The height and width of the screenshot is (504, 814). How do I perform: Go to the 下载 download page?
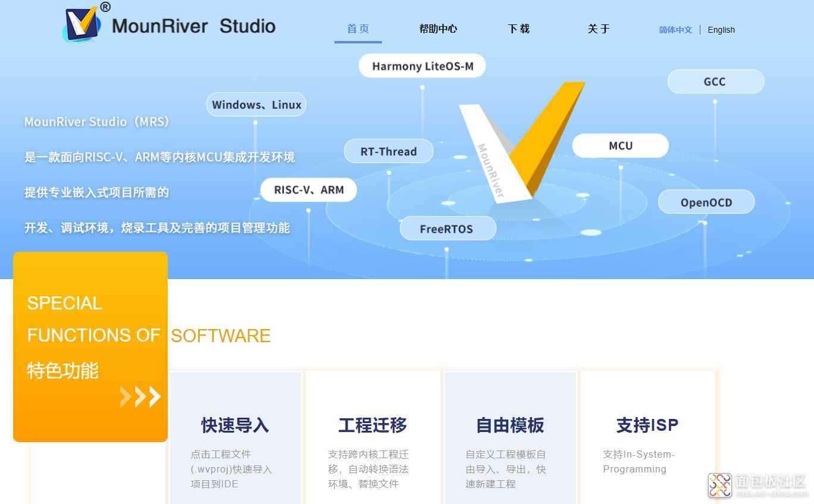point(519,29)
